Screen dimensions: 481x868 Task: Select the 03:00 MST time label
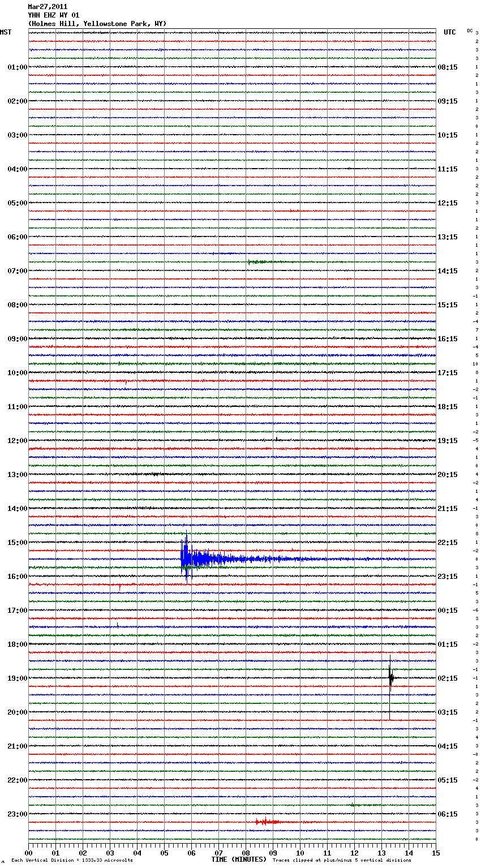coord(18,135)
